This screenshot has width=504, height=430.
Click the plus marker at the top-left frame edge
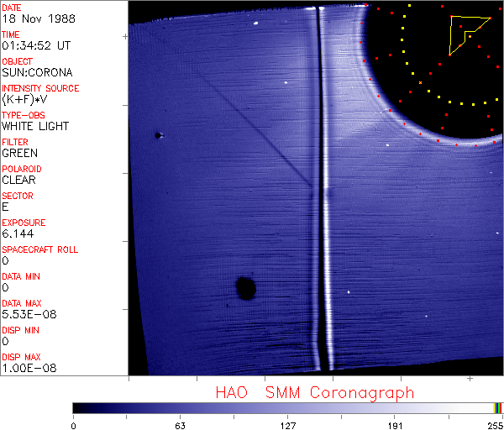(x=126, y=37)
